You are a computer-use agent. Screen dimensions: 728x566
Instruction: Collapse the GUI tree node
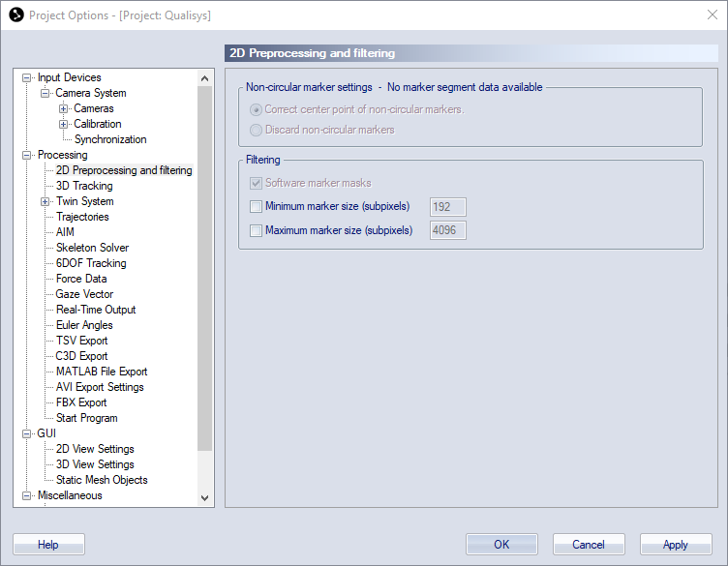tap(27, 433)
